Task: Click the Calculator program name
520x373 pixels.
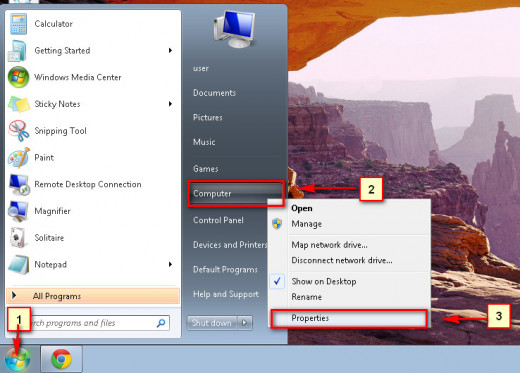Action: click(53, 24)
